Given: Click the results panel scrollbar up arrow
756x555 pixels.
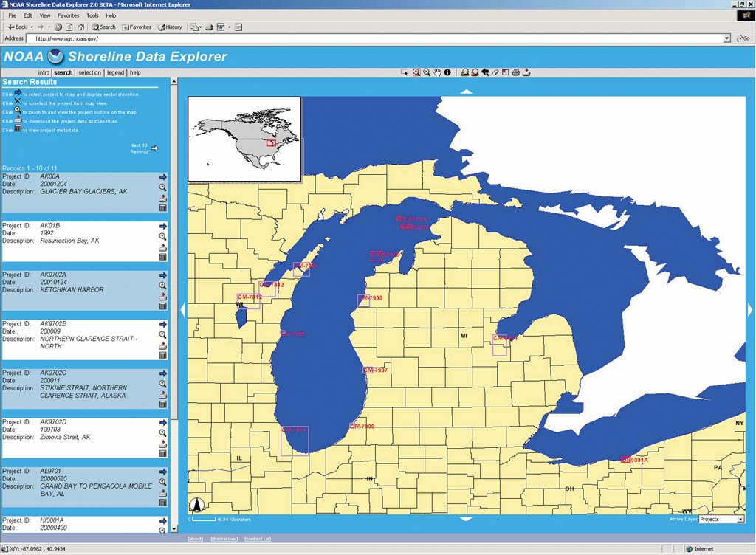Looking at the screenshot, I should [x=174, y=81].
